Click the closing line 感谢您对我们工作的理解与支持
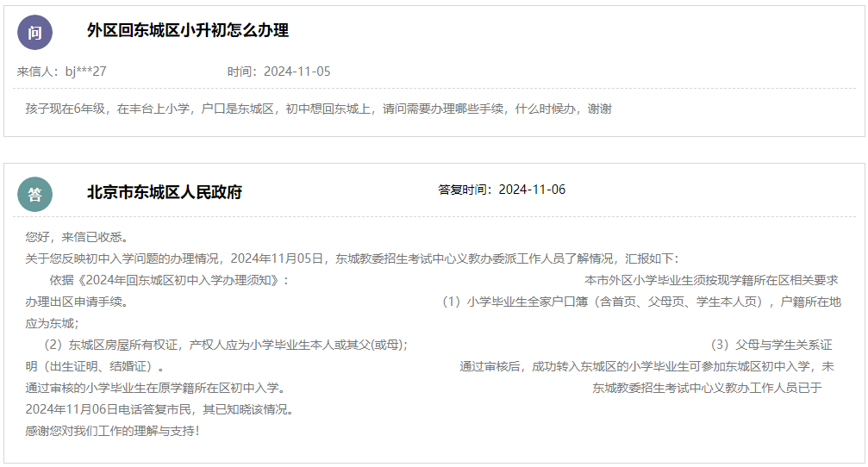The width and height of the screenshot is (868, 467). click(112, 430)
